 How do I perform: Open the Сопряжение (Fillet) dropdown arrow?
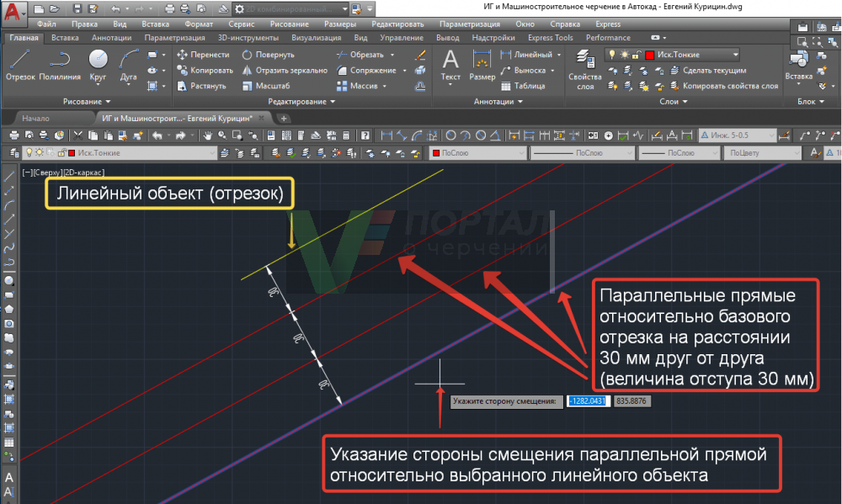click(x=404, y=71)
